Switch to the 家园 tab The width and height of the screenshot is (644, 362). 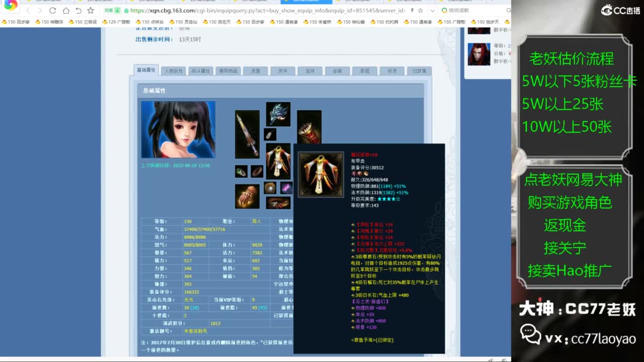coord(364,71)
